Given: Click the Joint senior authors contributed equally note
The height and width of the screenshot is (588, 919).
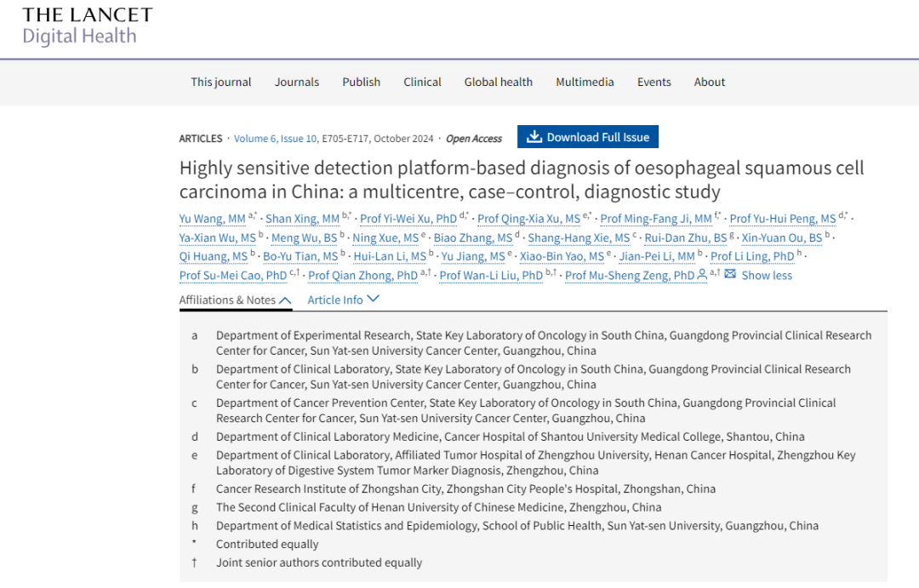Looking at the screenshot, I should click(x=319, y=562).
